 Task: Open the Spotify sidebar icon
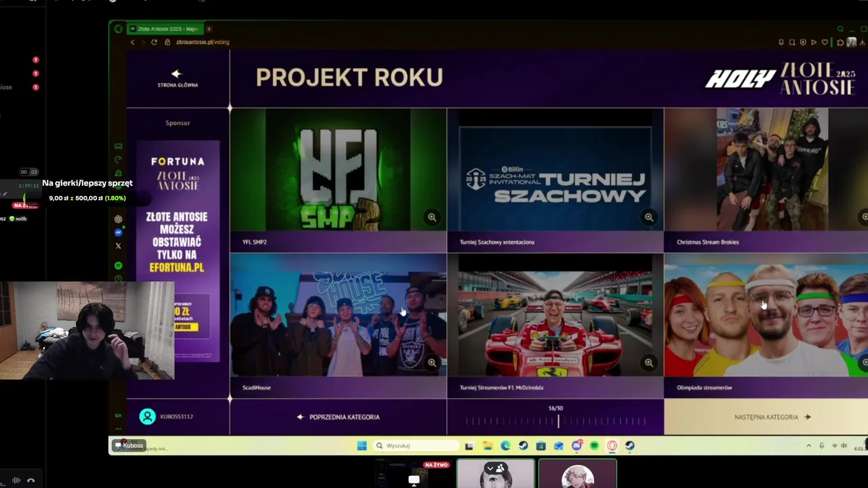click(119, 266)
